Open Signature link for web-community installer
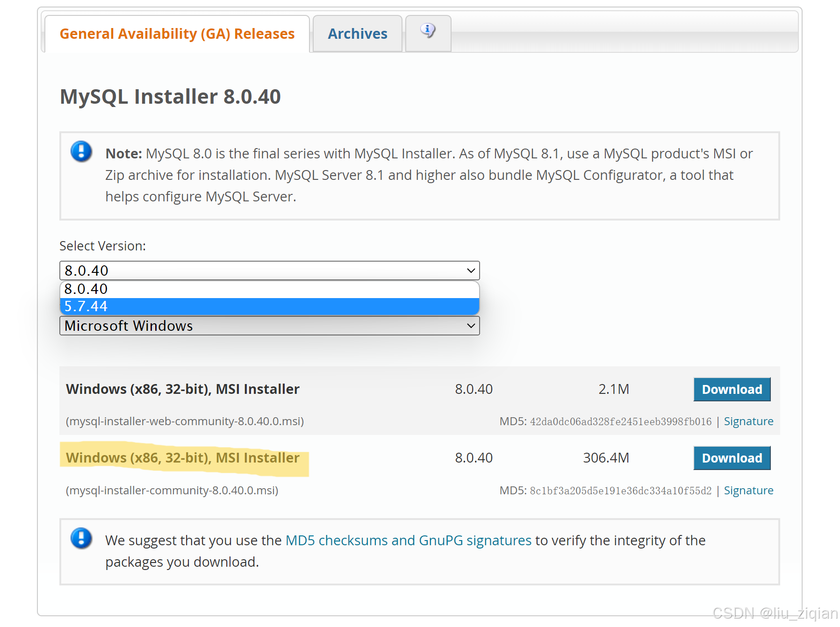This screenshot has height=627, width=840. tap(748, 421)
